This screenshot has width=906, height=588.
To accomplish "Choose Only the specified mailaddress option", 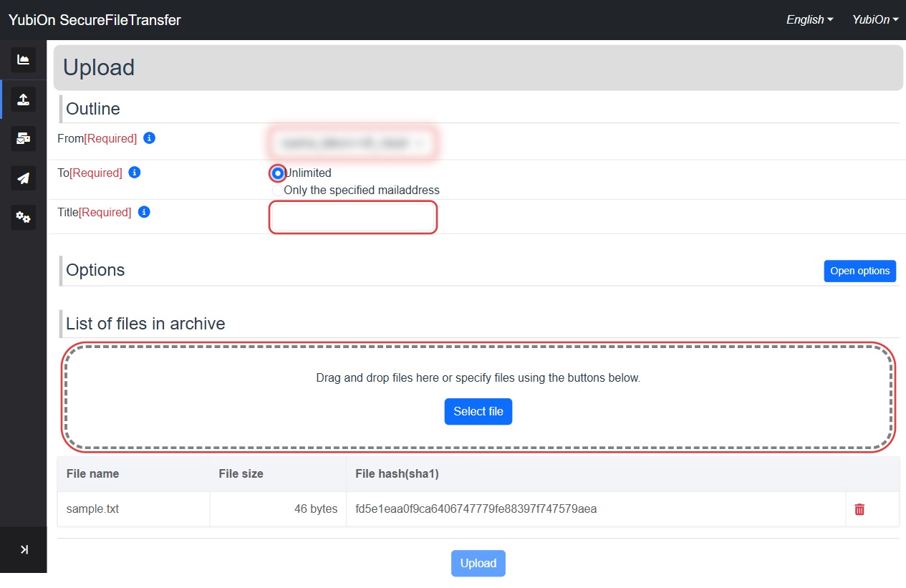I will click(x=278, y=191).
